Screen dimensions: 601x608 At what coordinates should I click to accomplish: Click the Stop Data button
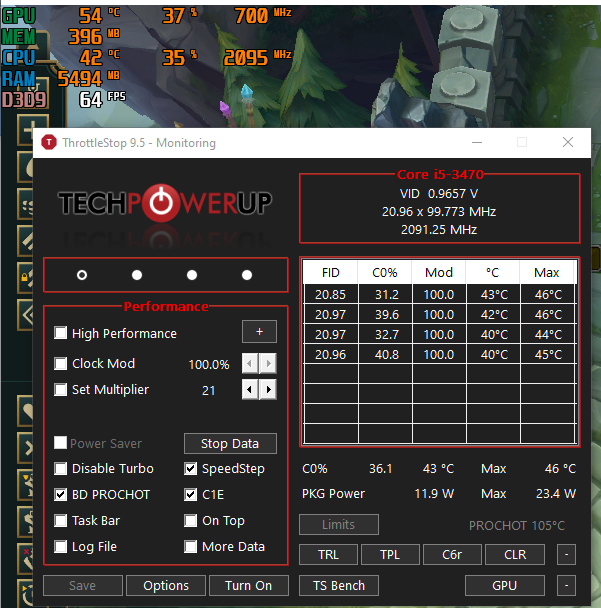tap(230, 443)
